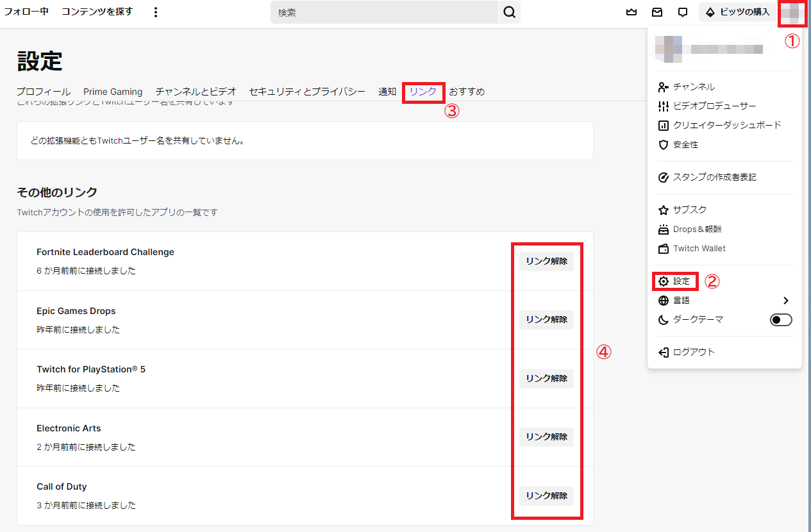Click the user avatar in top bar

(792, 12)
